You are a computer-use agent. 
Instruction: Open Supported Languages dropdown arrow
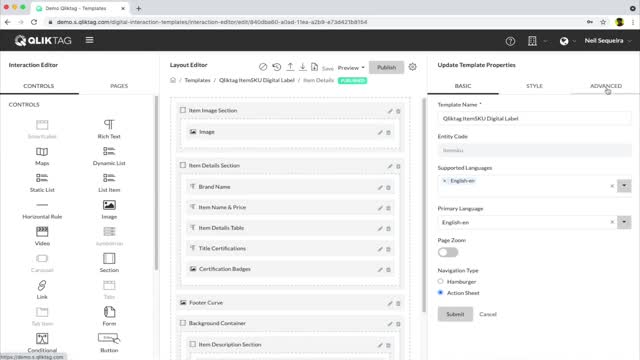[x=624, y=186]
